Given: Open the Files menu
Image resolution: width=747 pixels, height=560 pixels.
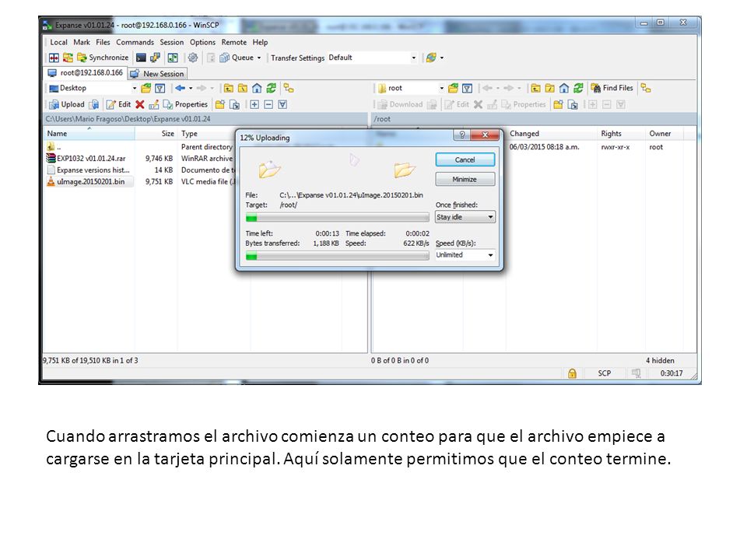Looking at the screenshot, I should (x=103, y=42).
